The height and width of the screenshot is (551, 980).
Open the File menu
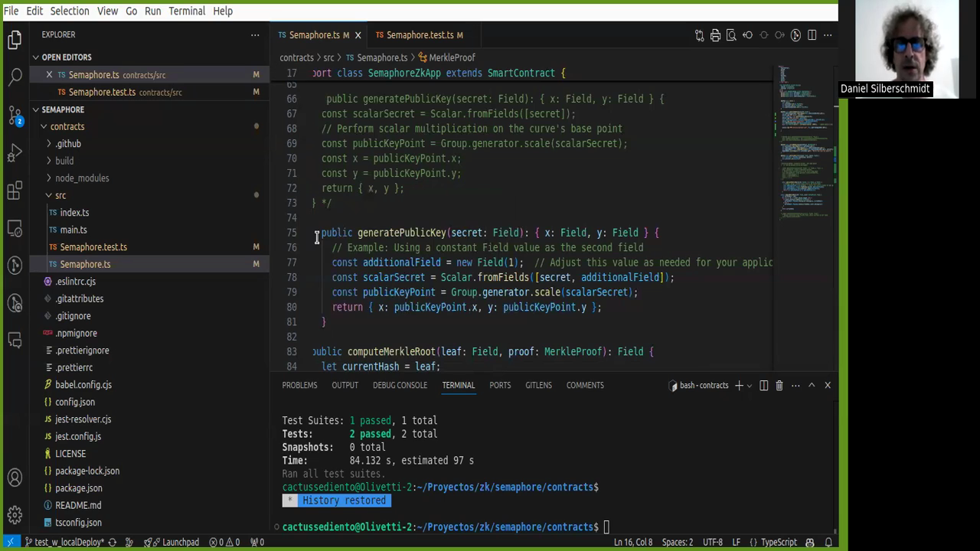click(11, 11)
